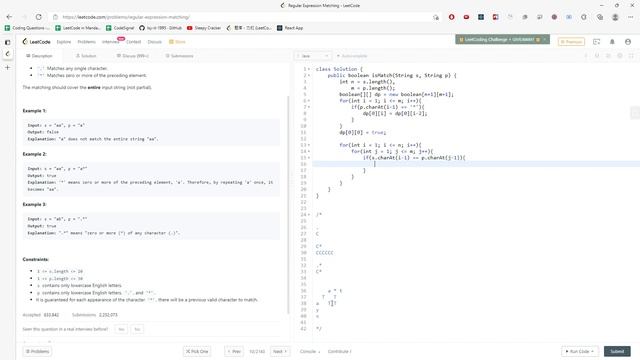Open the Run Code dropdown
640x360 pixels.
(x=580, y=351)
